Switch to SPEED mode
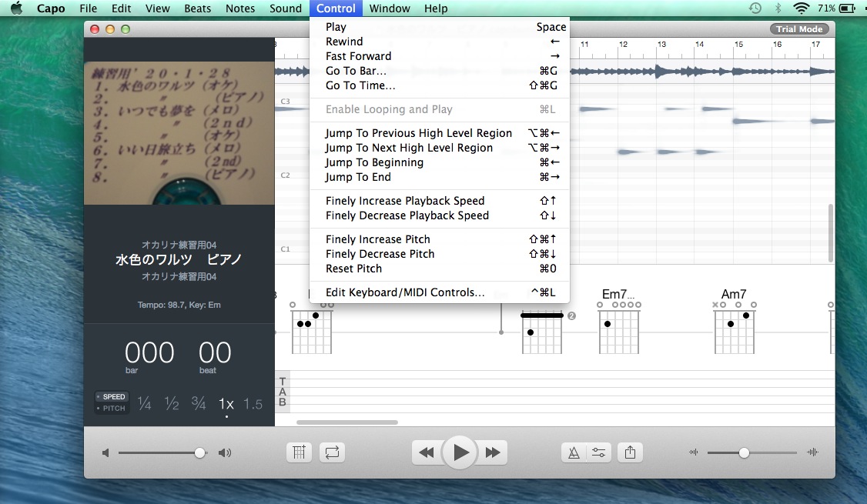This screenshot has height=504, width=867. tap(113, 397)
